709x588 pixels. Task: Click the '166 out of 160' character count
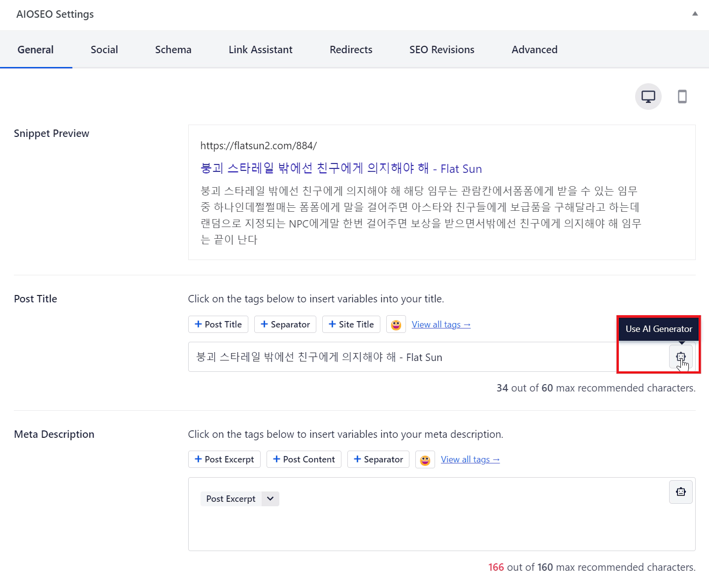592,567
